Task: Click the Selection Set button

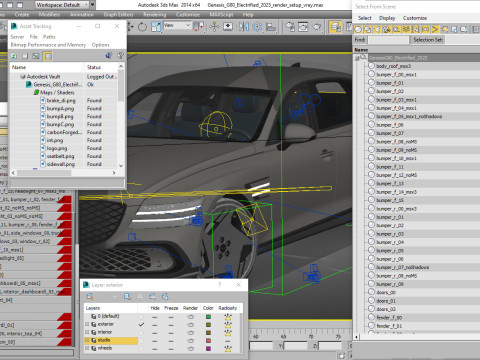Action: [428, 40]
